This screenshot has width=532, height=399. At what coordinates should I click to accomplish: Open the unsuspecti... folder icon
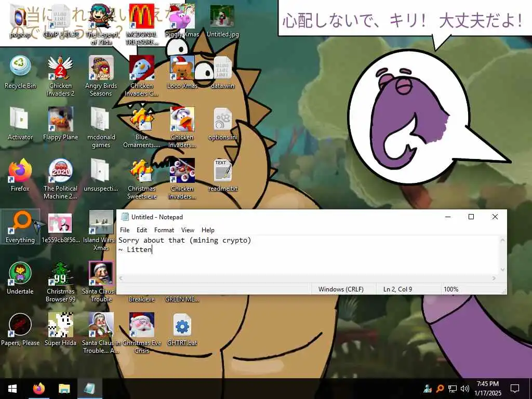coord(101,175)
